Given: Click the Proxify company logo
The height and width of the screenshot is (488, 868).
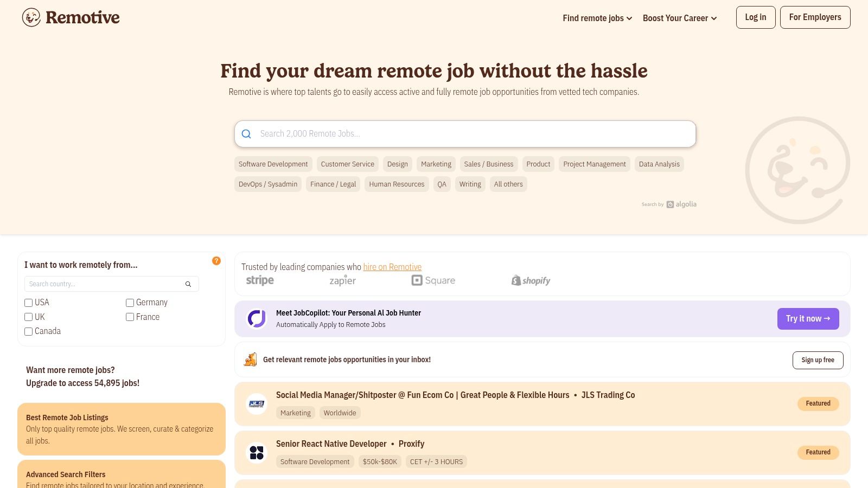Looking at the screenshot, I should (257, 453).
